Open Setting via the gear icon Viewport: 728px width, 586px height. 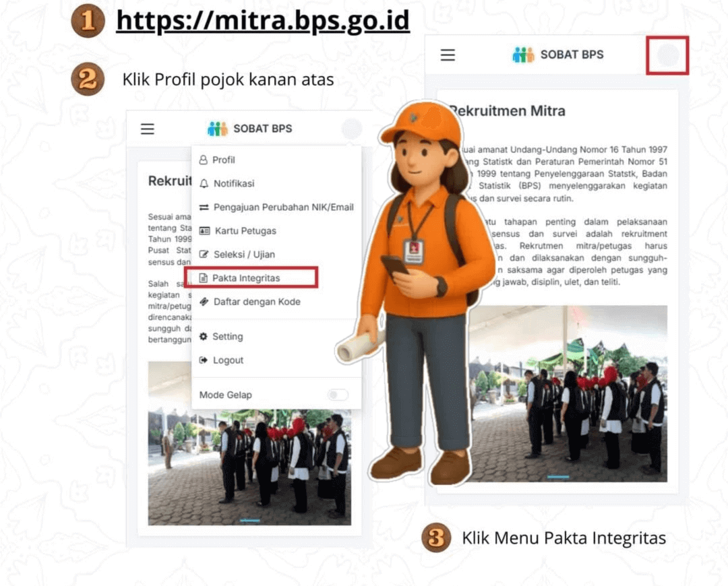[x=204, y=336]
